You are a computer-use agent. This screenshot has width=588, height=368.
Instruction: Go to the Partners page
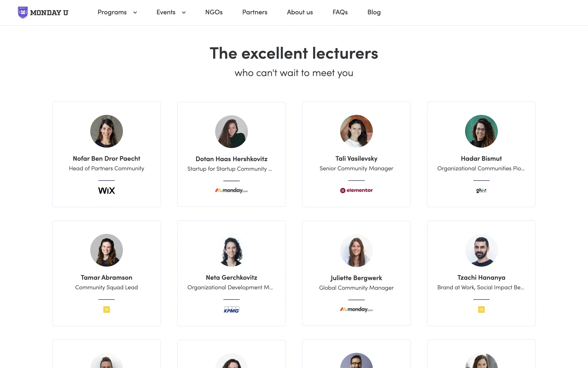pos(255,12)
